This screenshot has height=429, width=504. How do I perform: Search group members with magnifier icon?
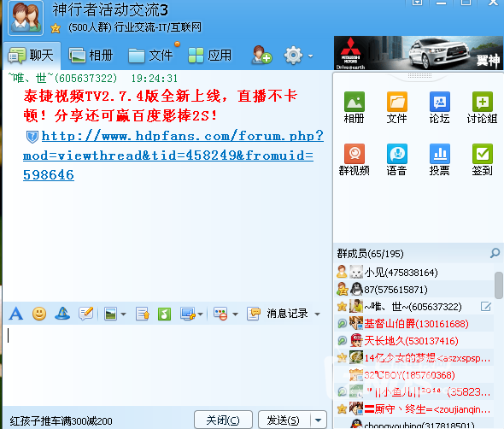pyautogui.click(x=495, y=253)
